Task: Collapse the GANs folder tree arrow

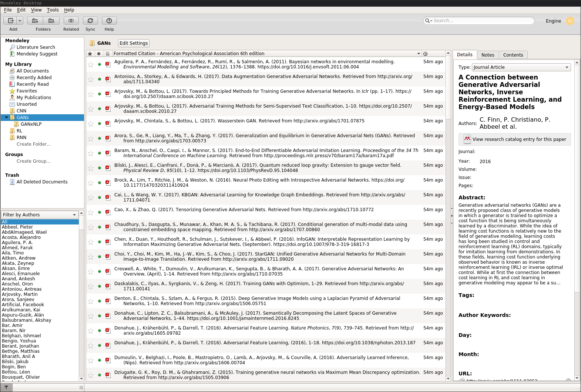Action: pos(6,118)
